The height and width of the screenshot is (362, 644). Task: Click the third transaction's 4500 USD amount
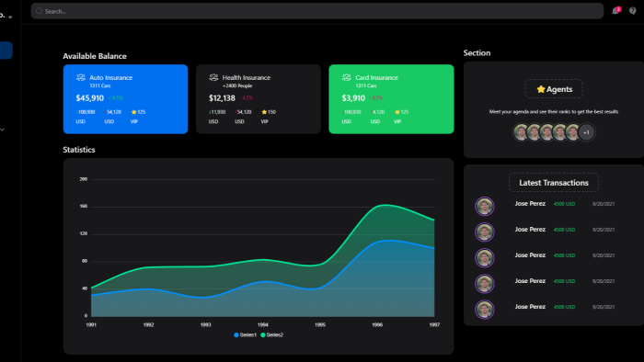pos(564,255)
